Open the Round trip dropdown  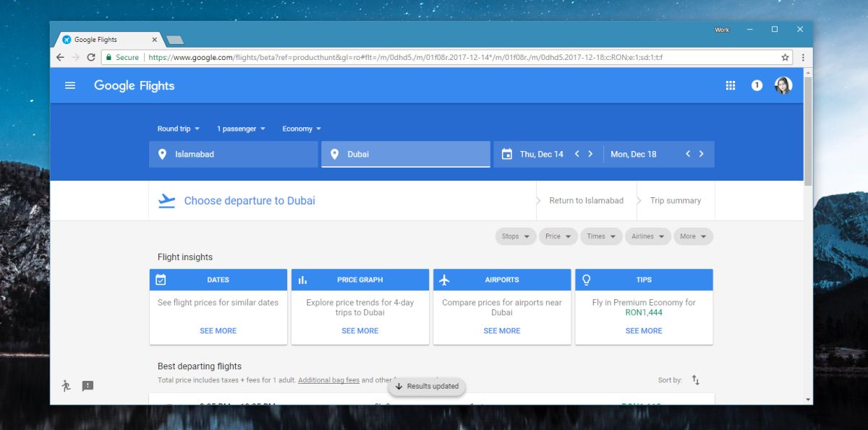click(178, 129)
